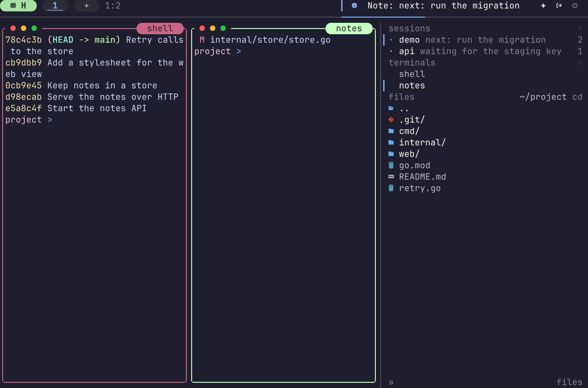Add a new tab with plus button
Image resolution: width=588 pixels, height=388 pixels.
click(x=86, y=6)
